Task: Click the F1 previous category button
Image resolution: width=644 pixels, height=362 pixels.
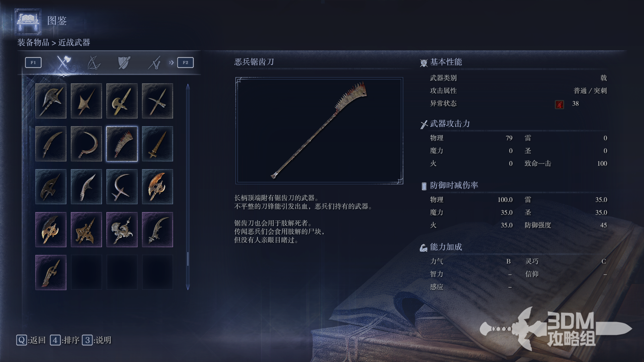Action: 33,62
